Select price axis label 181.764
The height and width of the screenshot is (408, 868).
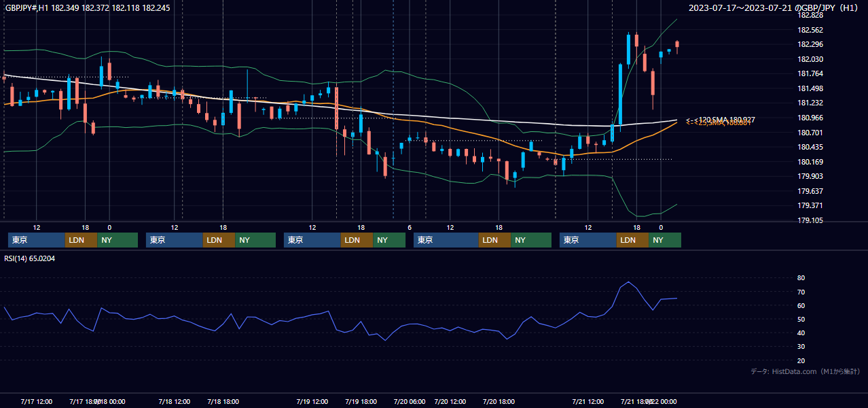(x=811, y=73)
